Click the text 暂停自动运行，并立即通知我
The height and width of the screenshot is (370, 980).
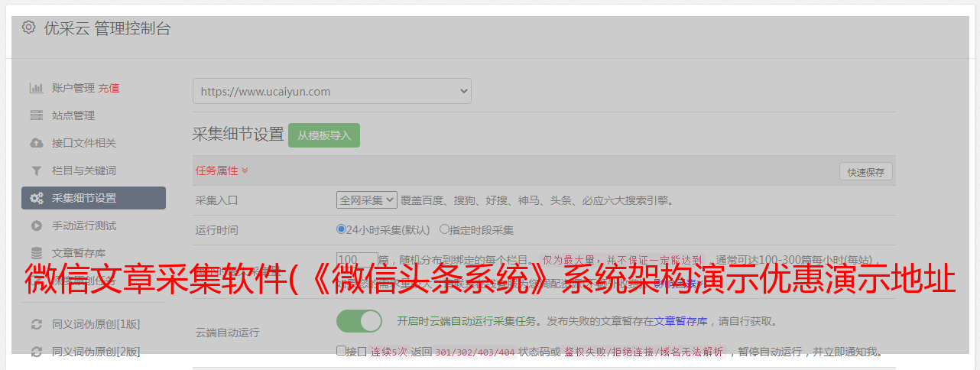810,352
